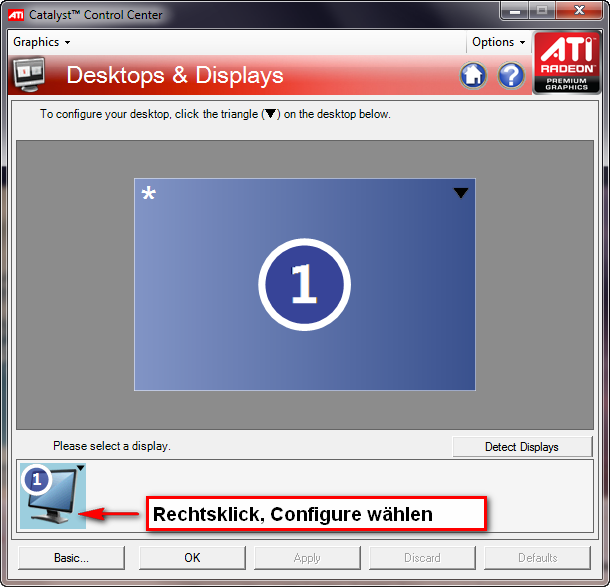610x587 pixels.
Task: Select the display 1 monitor thumbnail
Action: (53, 496)
